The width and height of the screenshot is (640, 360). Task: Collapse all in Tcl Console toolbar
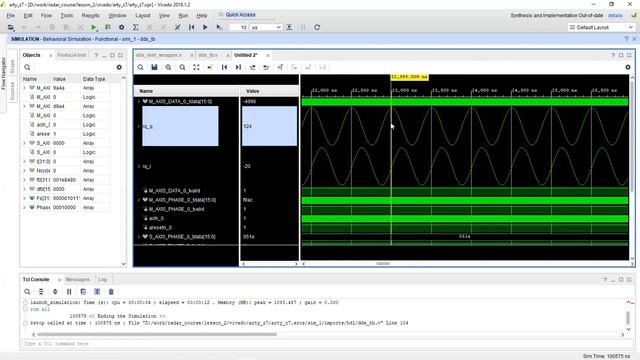coord(41,292)
